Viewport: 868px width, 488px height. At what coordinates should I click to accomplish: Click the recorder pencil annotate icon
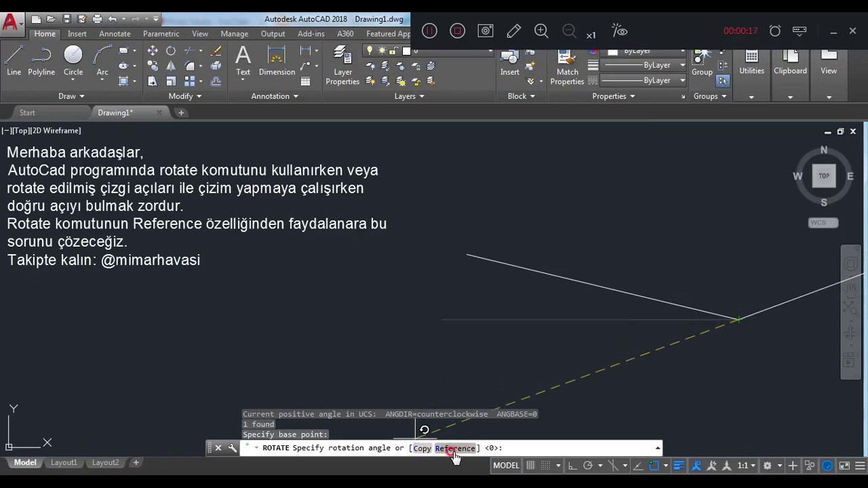513,30
